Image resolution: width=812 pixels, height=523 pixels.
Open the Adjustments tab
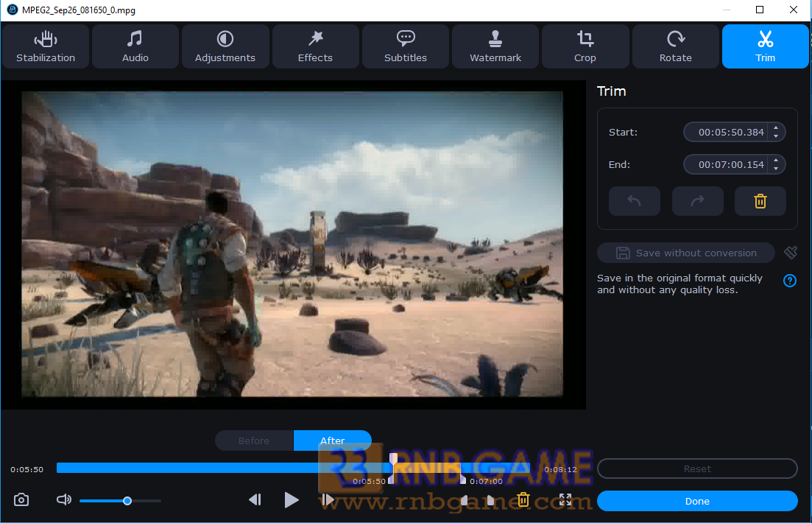click(225, 46)
